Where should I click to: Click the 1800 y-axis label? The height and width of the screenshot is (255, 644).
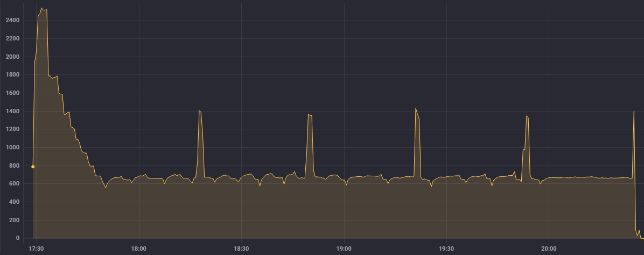(13, 75)
